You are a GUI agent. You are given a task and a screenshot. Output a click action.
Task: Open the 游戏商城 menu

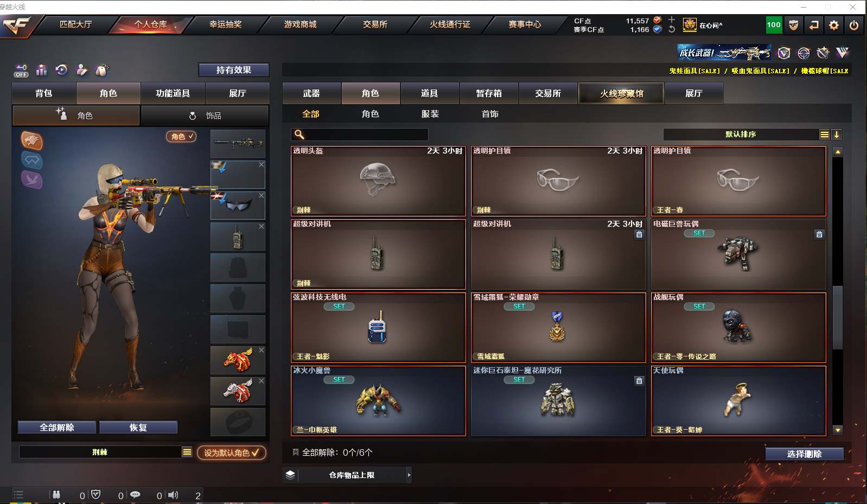[x=300, y=24]
